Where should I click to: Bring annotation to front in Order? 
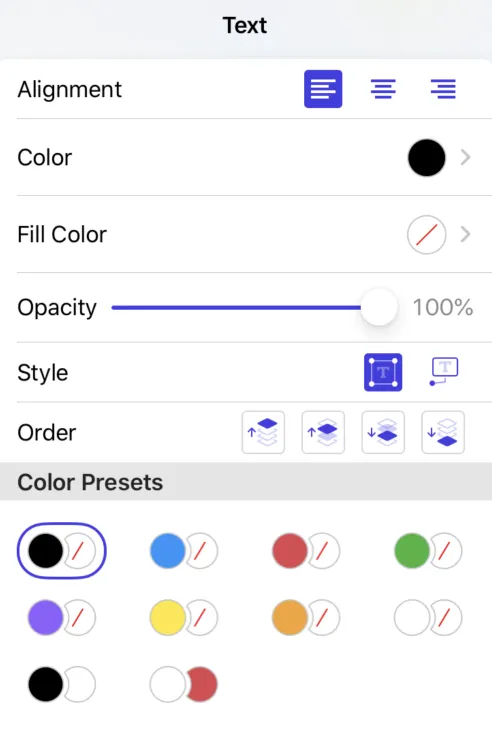(263, 432)
